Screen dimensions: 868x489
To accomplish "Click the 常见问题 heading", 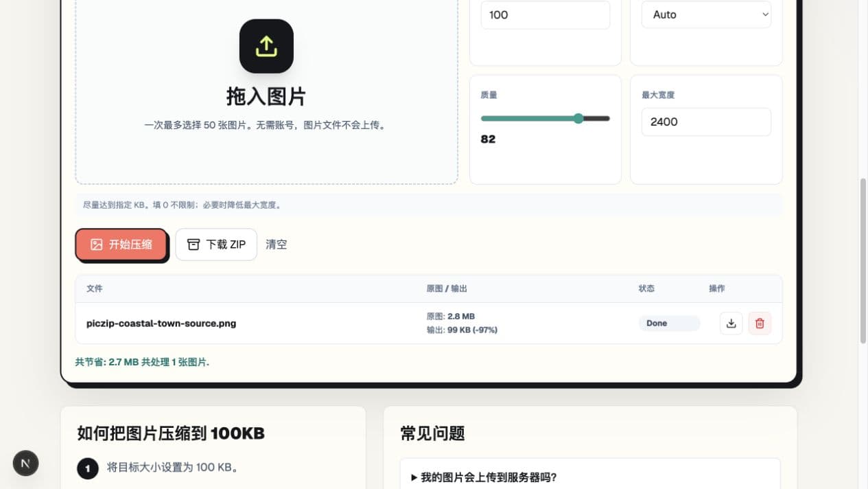I will 432,433.
